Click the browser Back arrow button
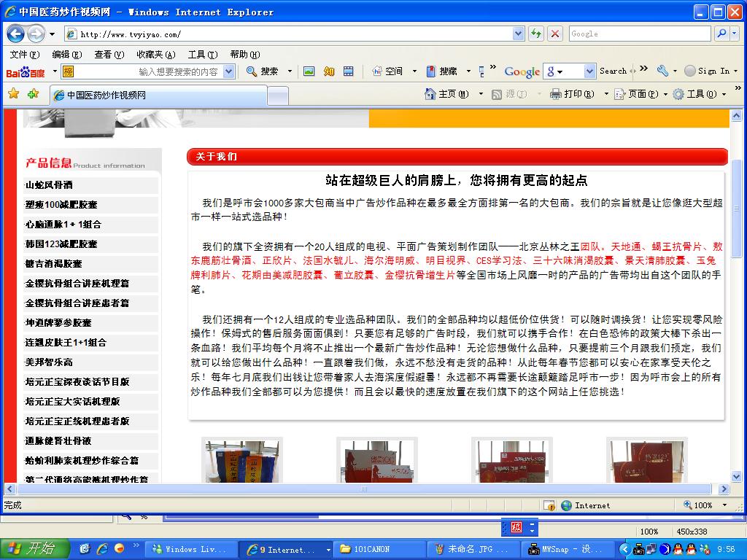This screenshot has height=560, width=747. point(15,34)
